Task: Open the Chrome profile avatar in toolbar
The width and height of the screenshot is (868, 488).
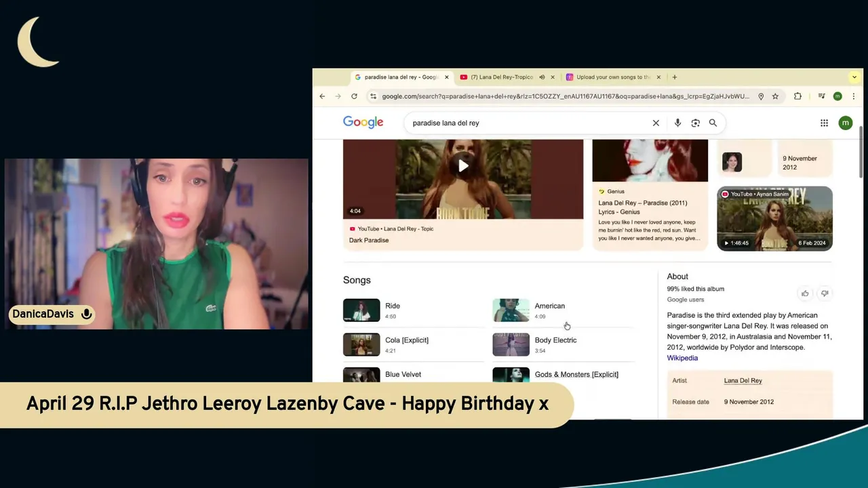Action: point(837,96)
